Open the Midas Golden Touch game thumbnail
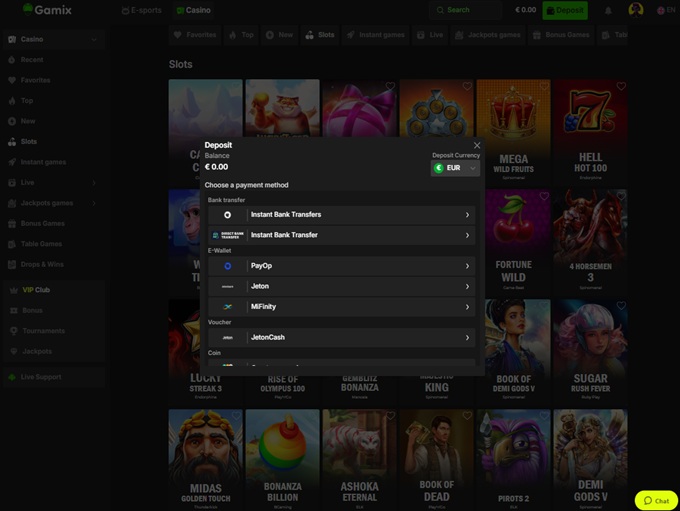Viewport: 680px width, 511px height. (x=206, y=455)
